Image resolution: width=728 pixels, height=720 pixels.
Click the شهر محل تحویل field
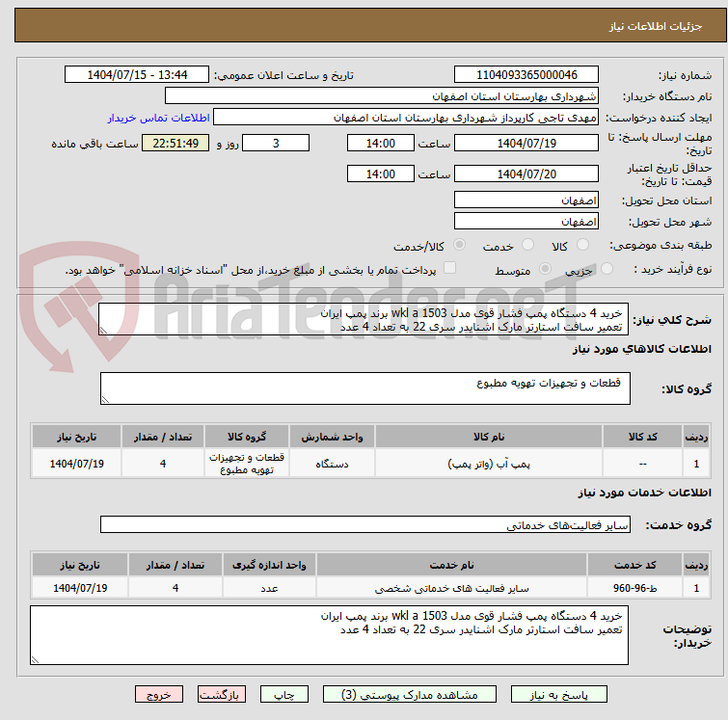(526, 221)
